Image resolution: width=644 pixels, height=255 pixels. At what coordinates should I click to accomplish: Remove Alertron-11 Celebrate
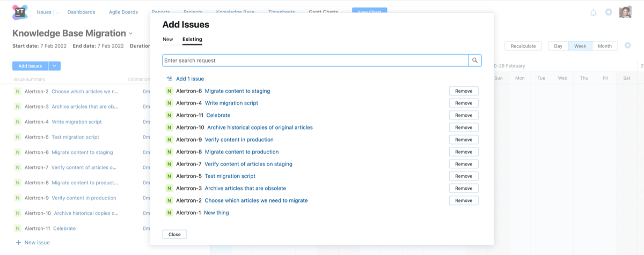tap(464, 115)
